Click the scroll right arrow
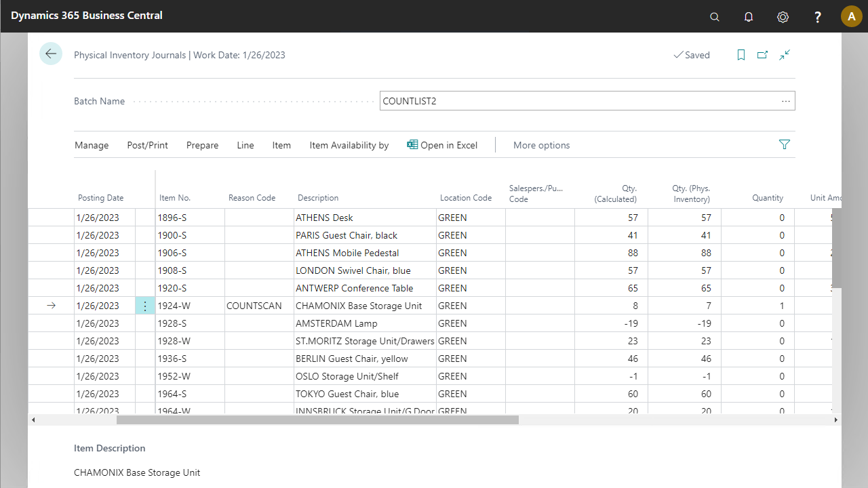The width and height of the screenshot is (868, 488). pos(836,420)
